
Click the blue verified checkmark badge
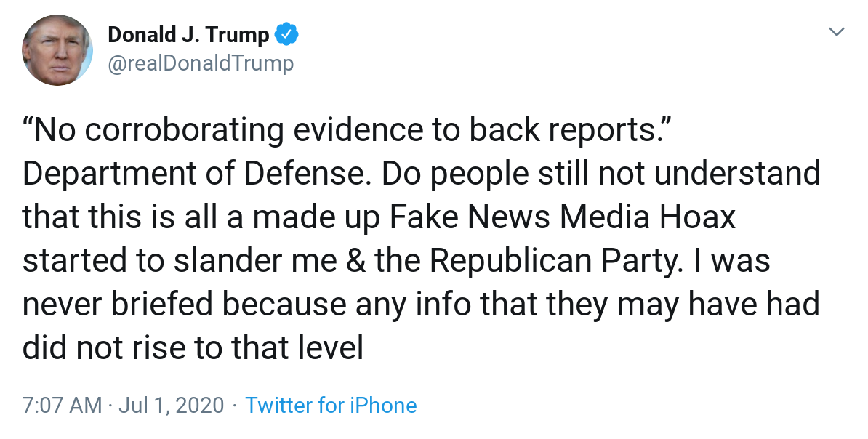click(x=285, y=34)
